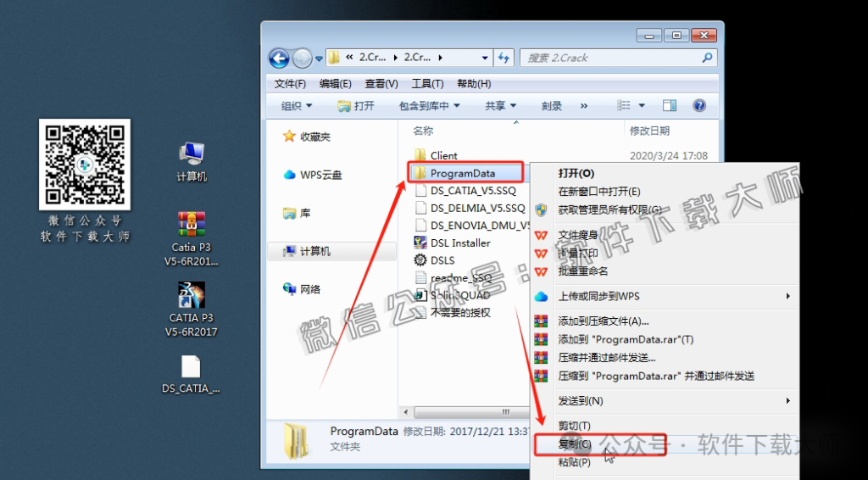Expand 发送到(N) submenu
The image size is (868, 480).
[665, 401]
